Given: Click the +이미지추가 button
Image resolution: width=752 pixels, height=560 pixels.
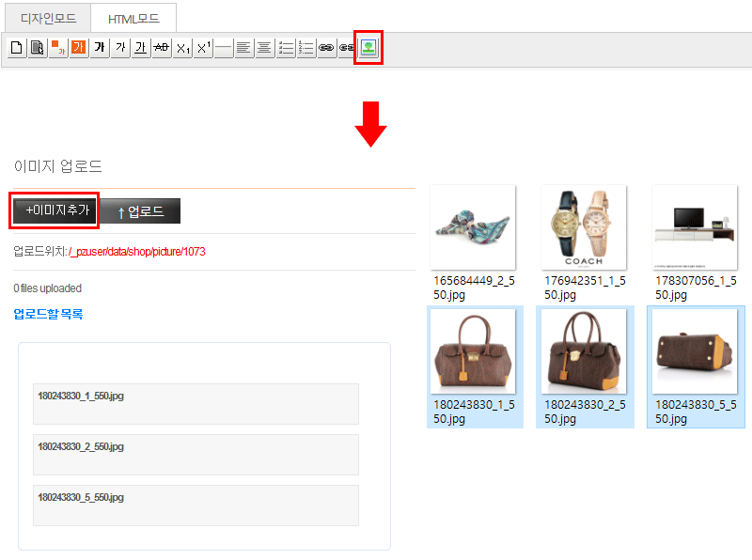Looking at the screenshot, I should [55, 210].
